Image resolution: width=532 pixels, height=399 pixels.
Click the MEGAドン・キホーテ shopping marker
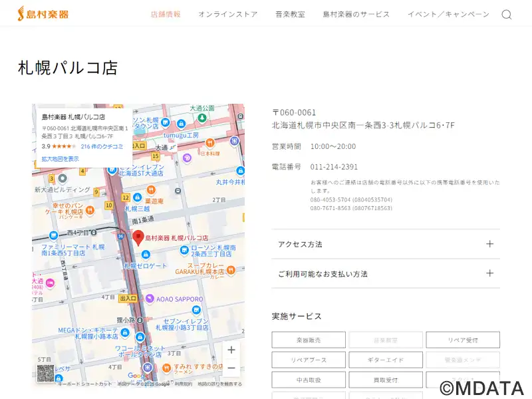point(125,332)
